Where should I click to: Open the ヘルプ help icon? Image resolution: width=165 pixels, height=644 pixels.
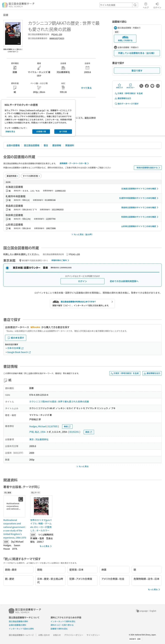pos(146,5)
